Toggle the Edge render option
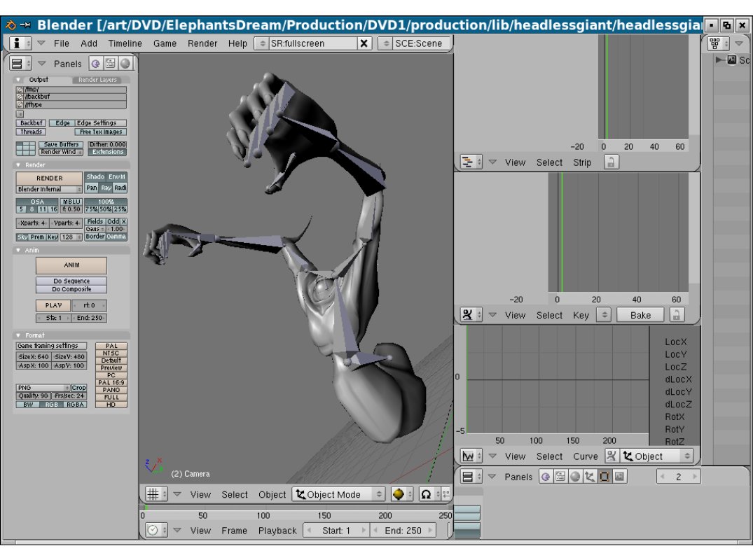This screenshot has height=560, width=753. 62,123
